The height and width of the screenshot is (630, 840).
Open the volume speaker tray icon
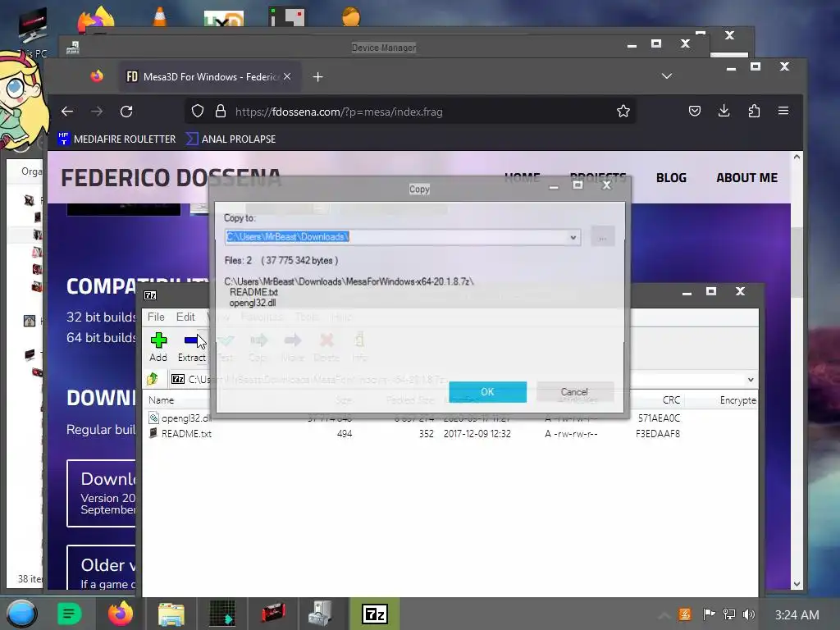tap(749, 614)
